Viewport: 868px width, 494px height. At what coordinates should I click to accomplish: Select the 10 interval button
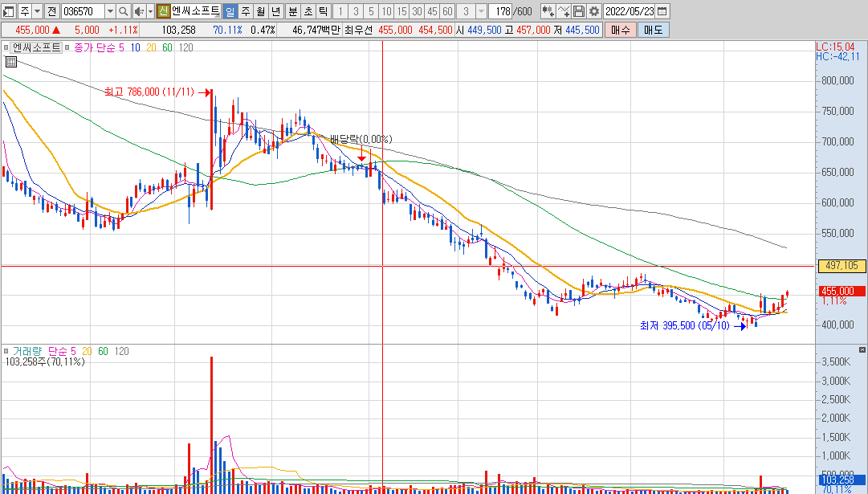point(386,11)
